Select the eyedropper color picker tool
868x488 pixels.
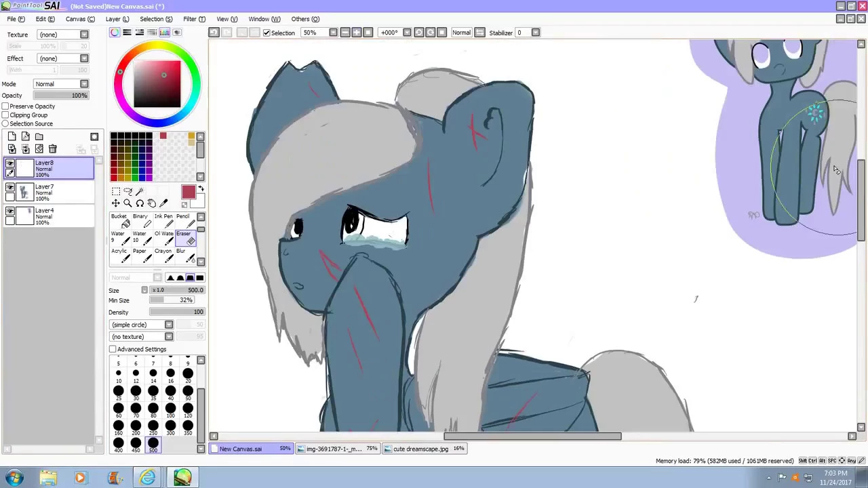(163, 203)
